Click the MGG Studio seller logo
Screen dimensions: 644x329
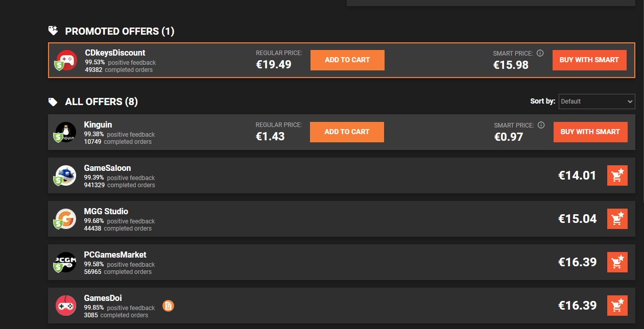tap(65, 219)
